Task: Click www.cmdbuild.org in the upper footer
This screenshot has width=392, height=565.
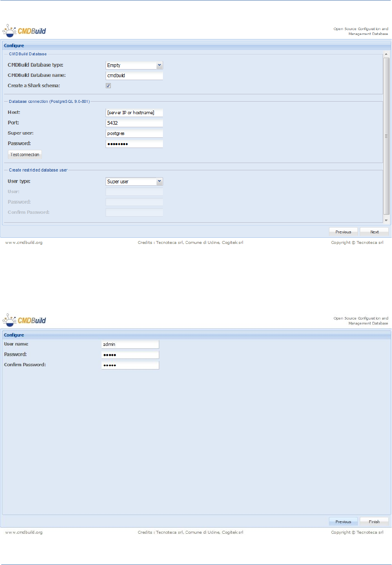Action: 24,243
